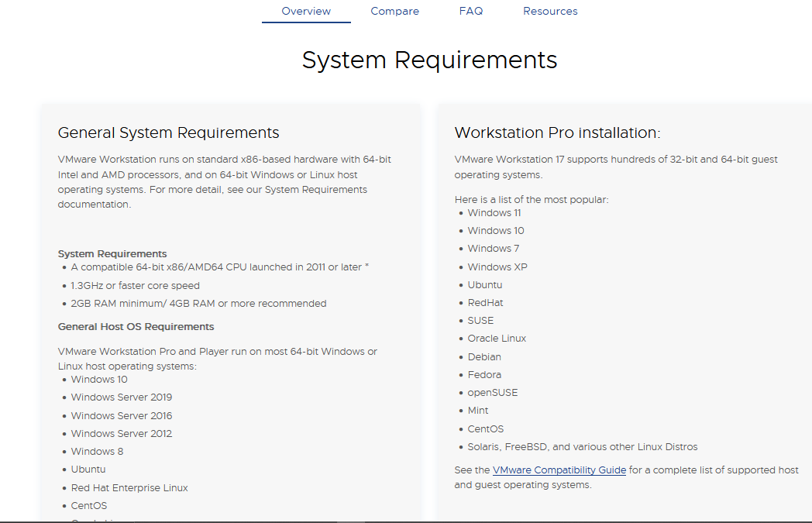Switch to the Overview tab
Screen dimensions: 812x523
click(306, 11)
